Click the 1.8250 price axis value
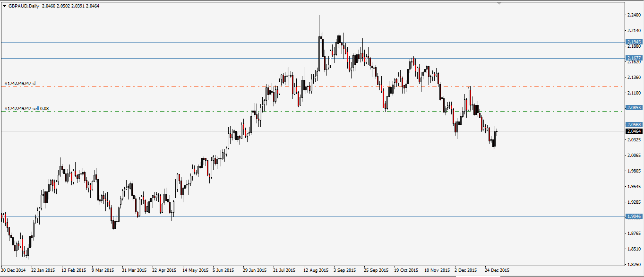 click(634, 264)
